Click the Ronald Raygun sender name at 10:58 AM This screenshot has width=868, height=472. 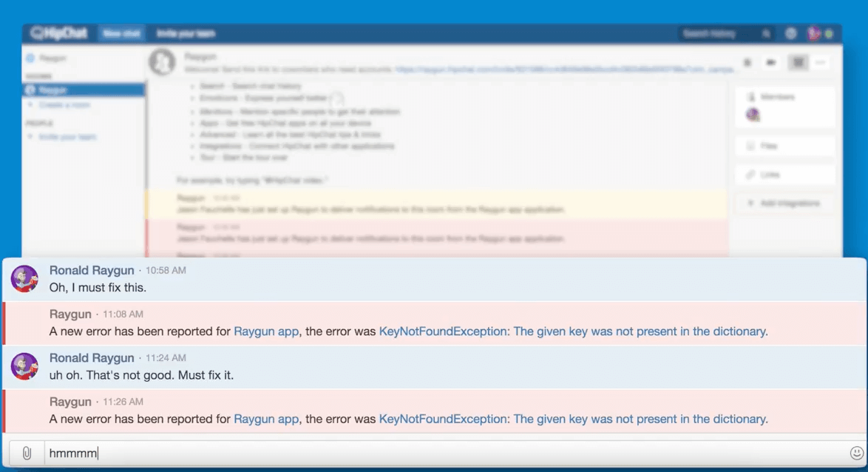(92, 270)
